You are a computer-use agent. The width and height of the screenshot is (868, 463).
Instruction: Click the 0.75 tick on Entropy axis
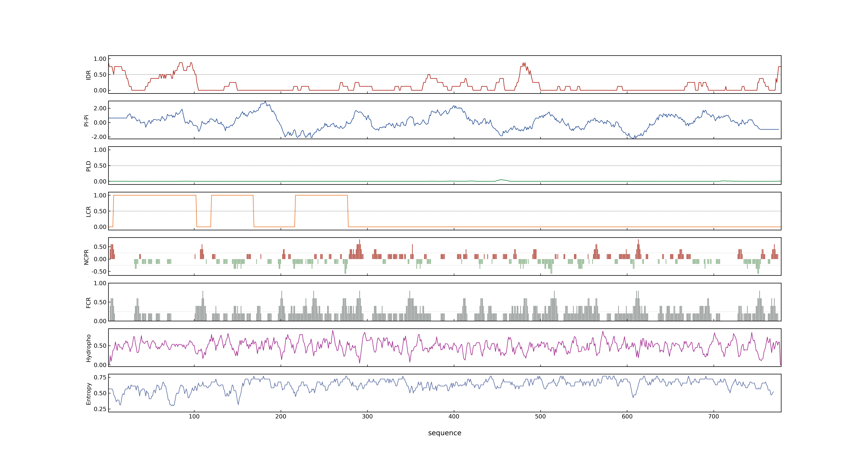[100, 377]
